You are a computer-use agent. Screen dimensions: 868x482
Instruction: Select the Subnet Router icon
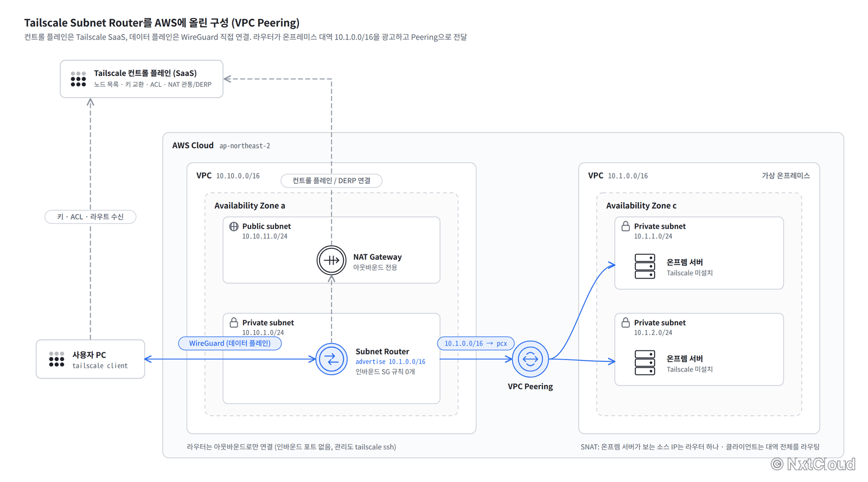(331, 359)
